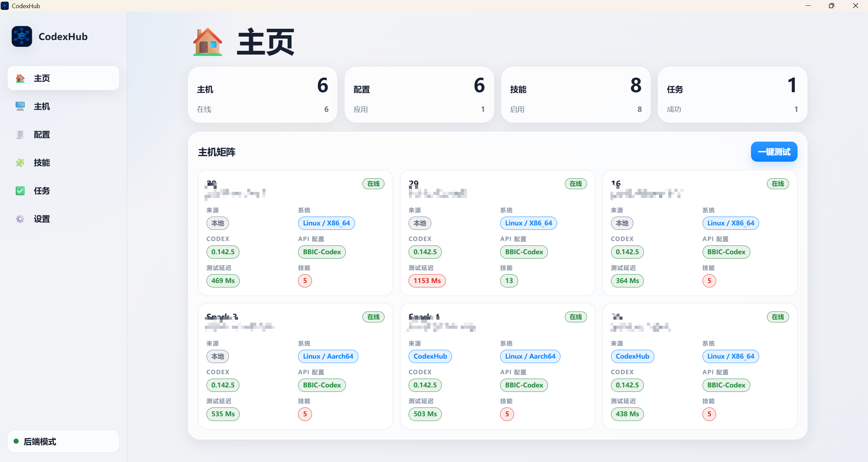Click the BBIC-Codex badge on 469 Ms card

click(x=322, y=252)
